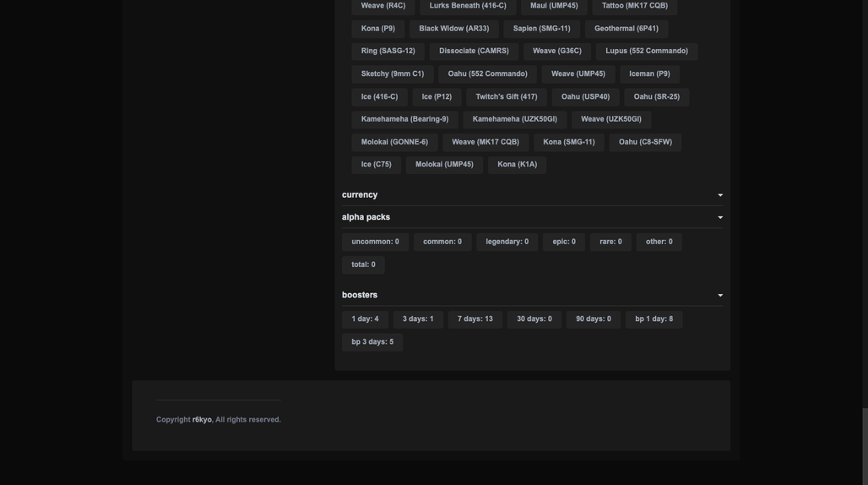Click the 30 days: 0 booster chip

click(534, 319)
